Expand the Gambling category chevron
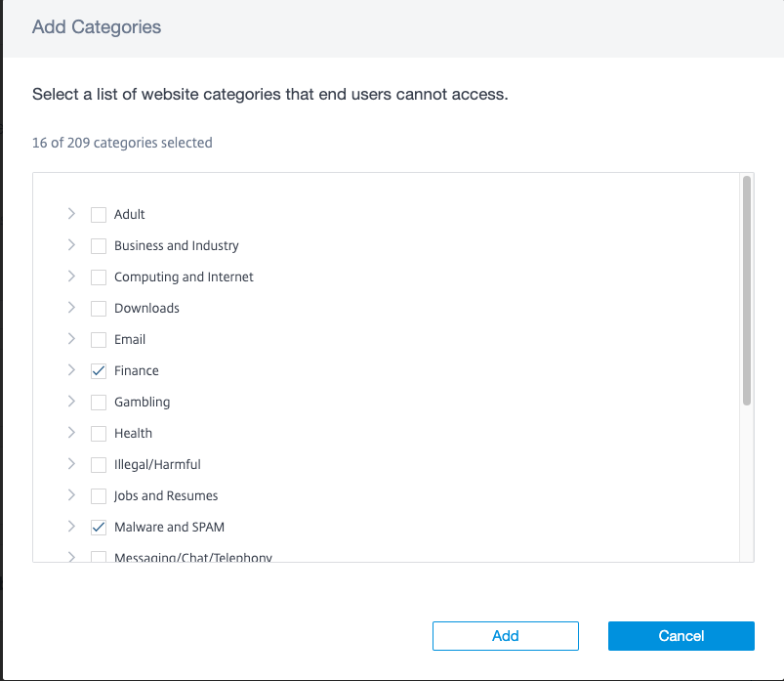This screenshot has height=681, width=784. click(71, 402)
